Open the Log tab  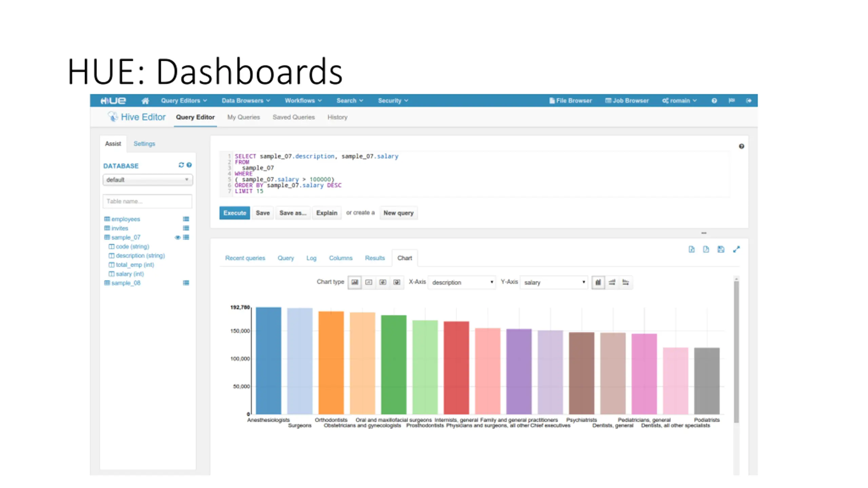(311, 258)
